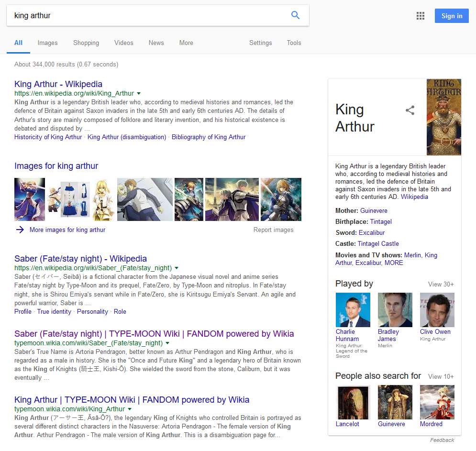
Task: Click the Lancelot name link
Action: [347, 424]
